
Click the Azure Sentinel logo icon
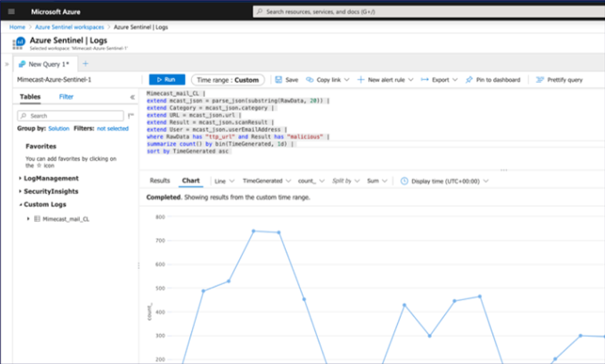click(x=19, y=43)
